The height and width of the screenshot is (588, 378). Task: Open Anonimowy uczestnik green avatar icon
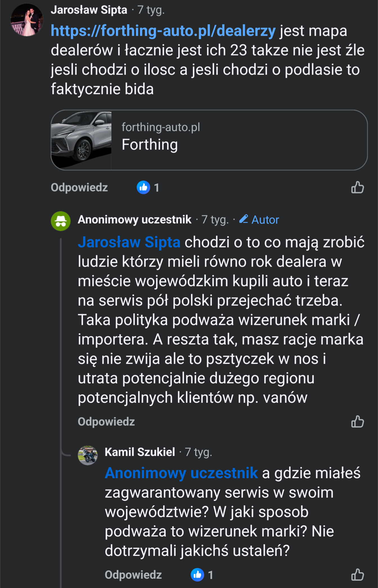61,221
